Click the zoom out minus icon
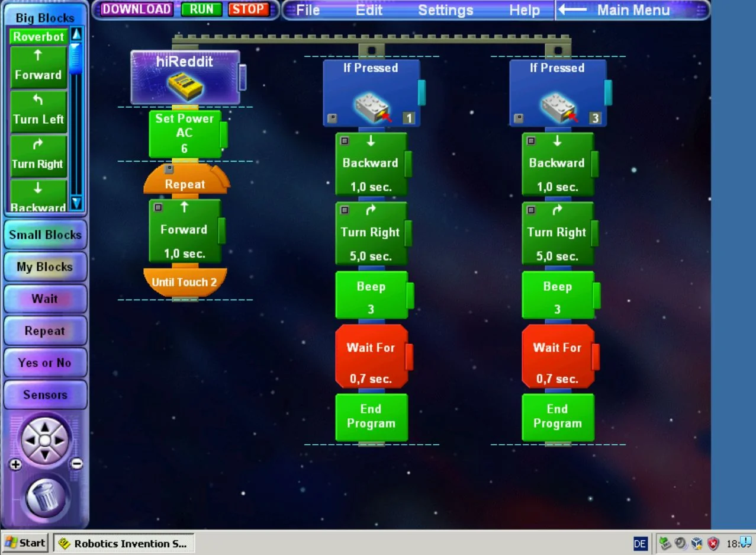Screen dimensions: 756x555 (76, 464)
